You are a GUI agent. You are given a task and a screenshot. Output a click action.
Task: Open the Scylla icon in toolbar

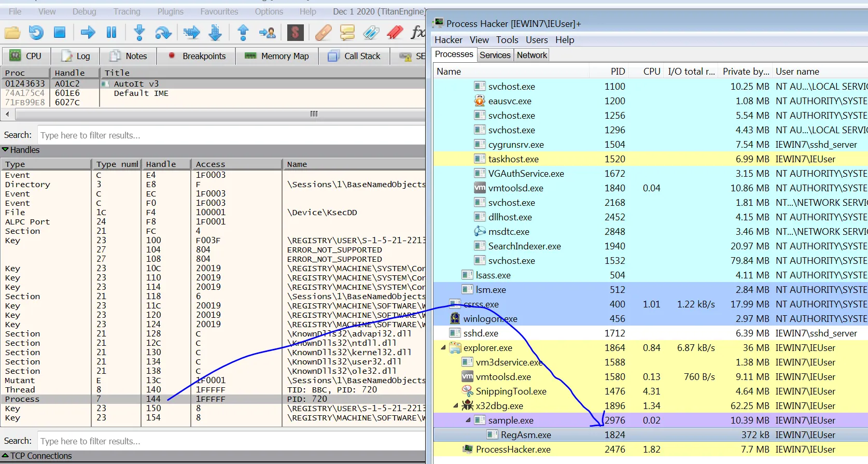(x=295, y=33)
